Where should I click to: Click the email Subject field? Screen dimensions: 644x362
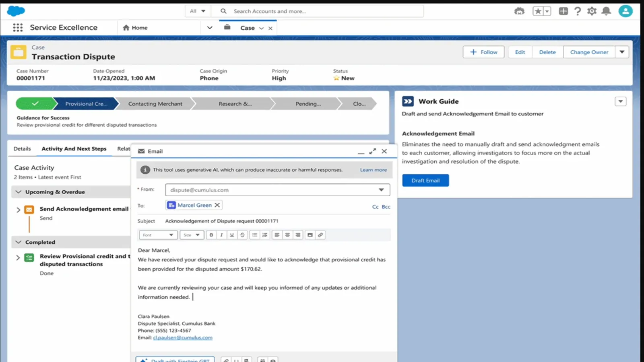pos(277,221)
